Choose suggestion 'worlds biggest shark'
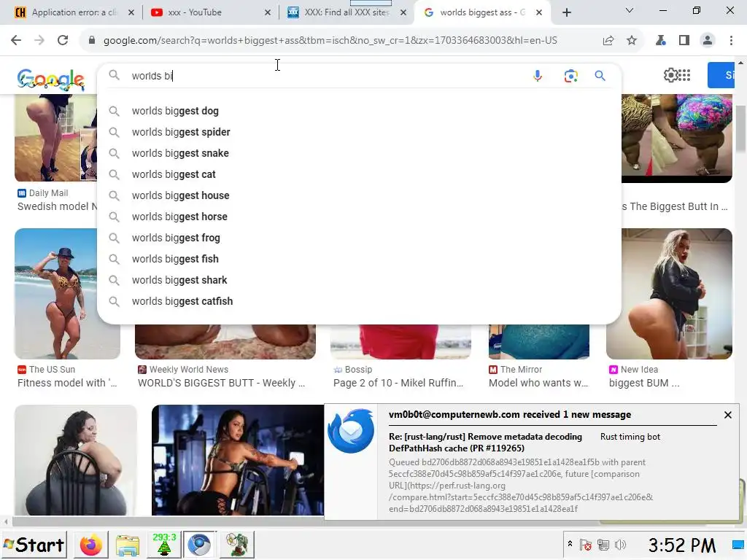 (x=359, y=280)
